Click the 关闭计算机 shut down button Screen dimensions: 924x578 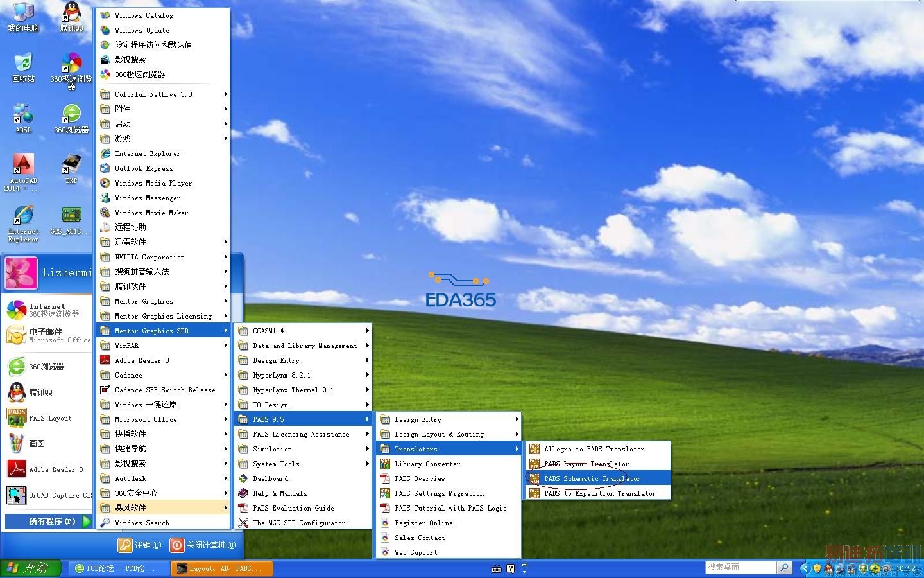click(203, 545)
